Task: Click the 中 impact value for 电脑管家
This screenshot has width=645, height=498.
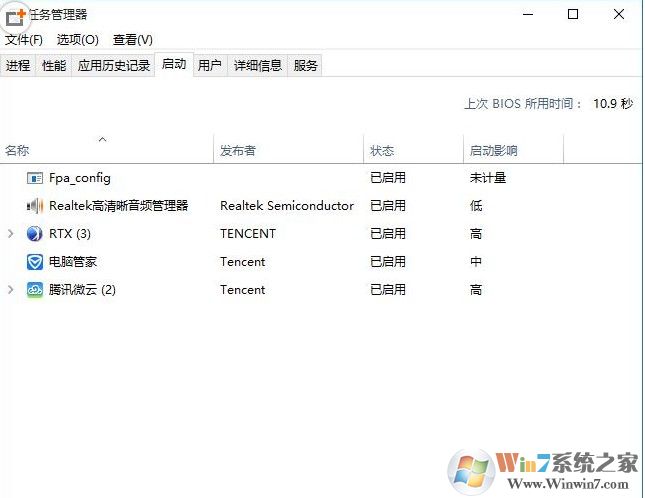Action: click(x=476, y=262)
